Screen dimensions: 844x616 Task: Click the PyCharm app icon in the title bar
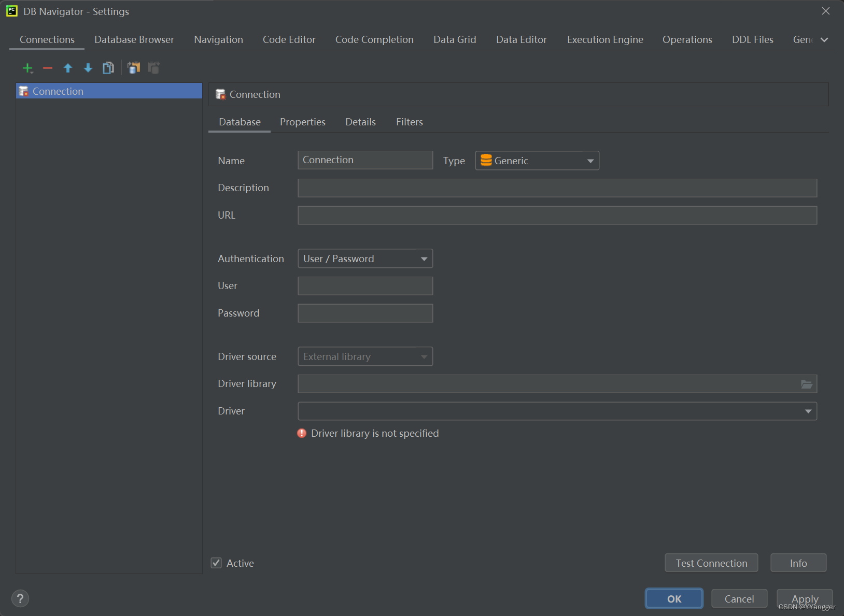[12, 11]
